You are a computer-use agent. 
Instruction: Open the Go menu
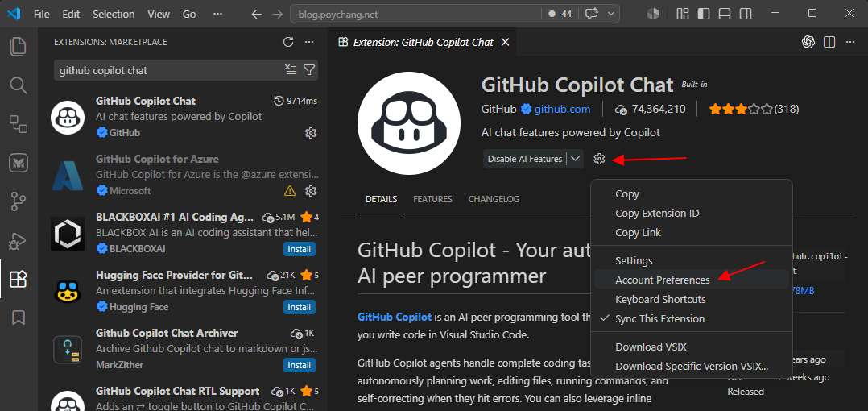tap(189, 15)
